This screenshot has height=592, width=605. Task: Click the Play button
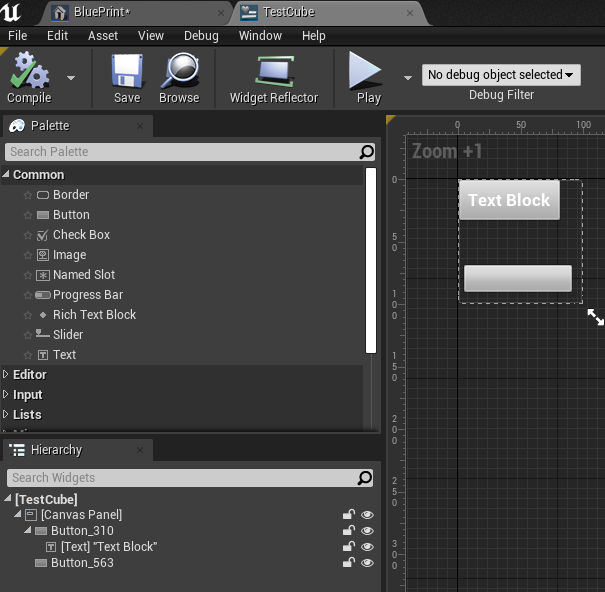tap(368, 78)
